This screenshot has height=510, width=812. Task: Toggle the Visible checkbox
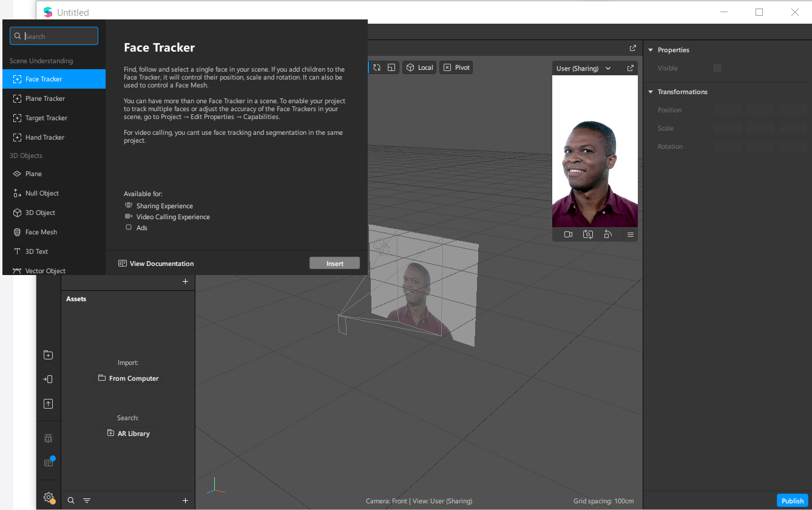(717, 68)
